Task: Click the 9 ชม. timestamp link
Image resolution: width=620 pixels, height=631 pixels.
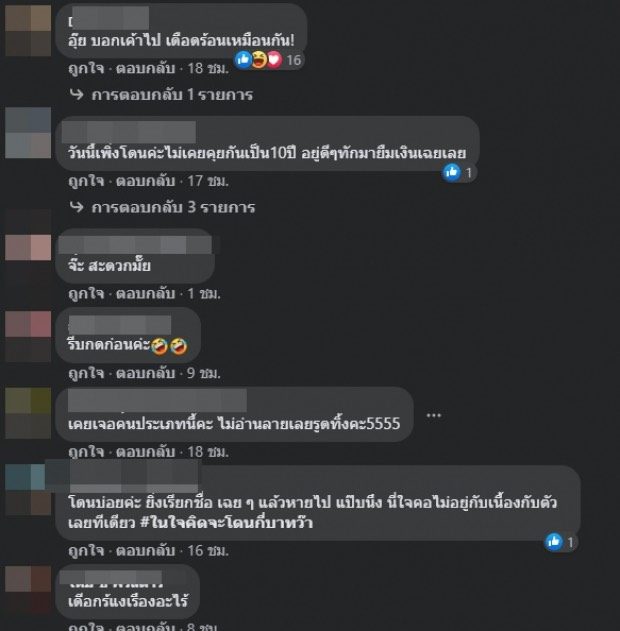Action: click(204, 373)
